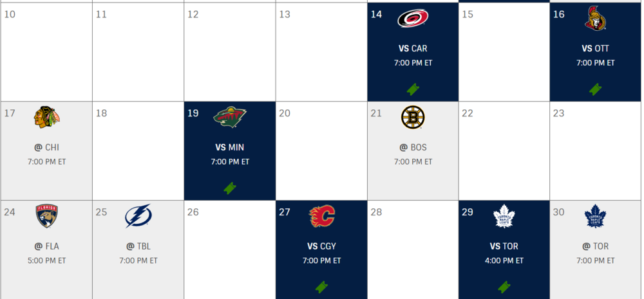Select the empty calendar cell for the 18th
The image size is (644, 299).
coord(138,151)
